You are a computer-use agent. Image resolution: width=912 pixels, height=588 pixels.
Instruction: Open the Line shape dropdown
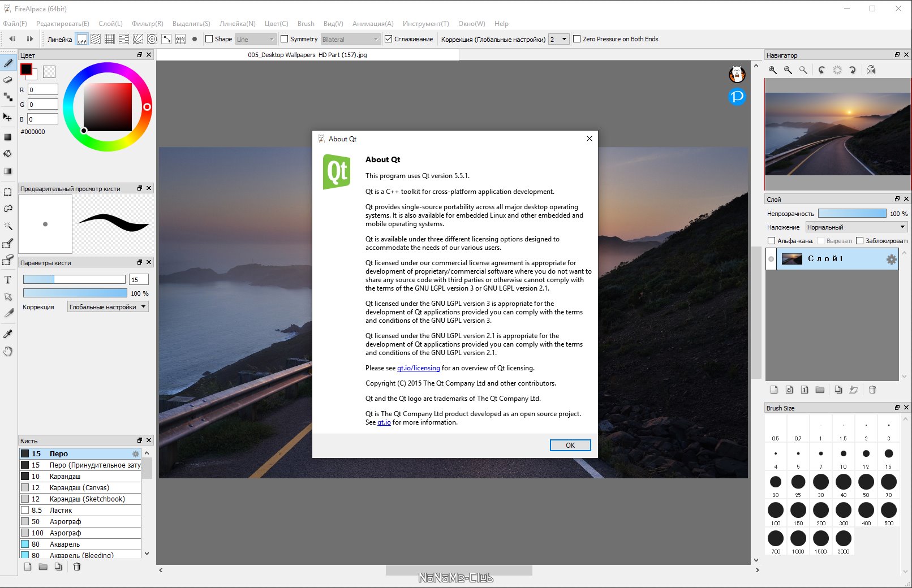tap(256, 39)
